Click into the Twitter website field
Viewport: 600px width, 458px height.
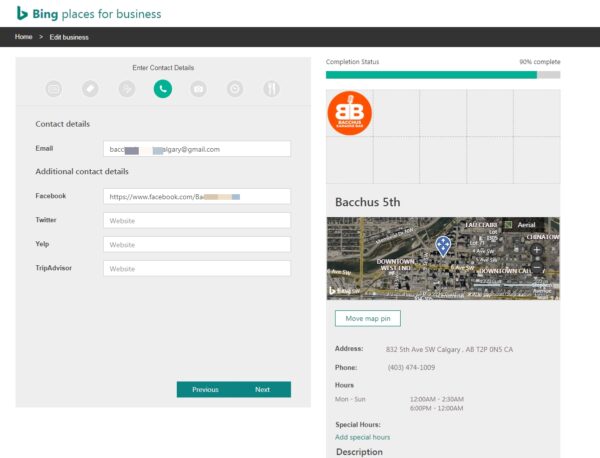pyautogui.click(x=197, y=220)
